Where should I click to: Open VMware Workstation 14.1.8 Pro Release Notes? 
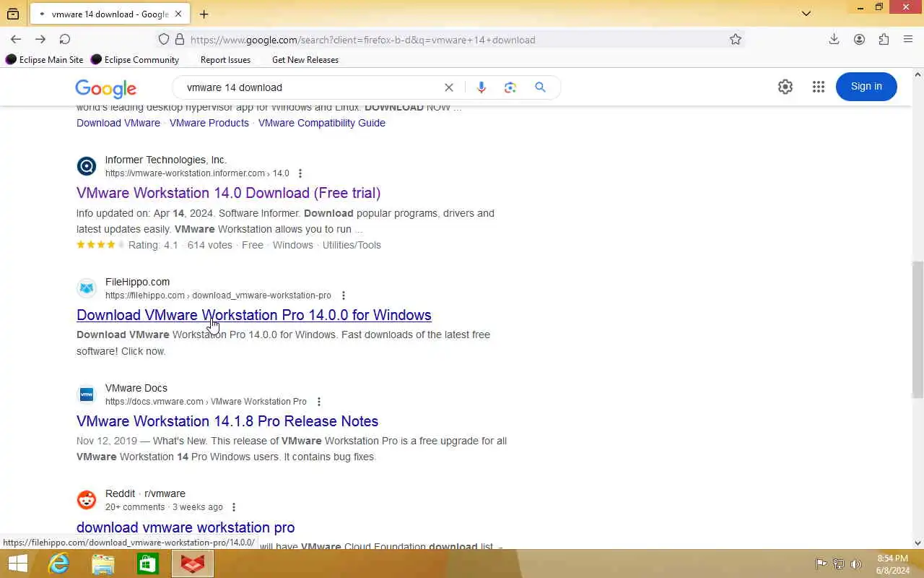227,421
